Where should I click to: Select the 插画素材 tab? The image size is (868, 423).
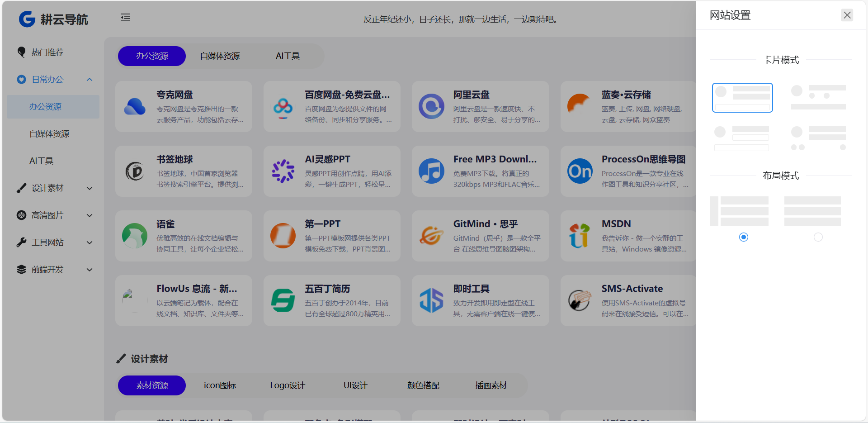pyautogui.click(x=491, y=385)
